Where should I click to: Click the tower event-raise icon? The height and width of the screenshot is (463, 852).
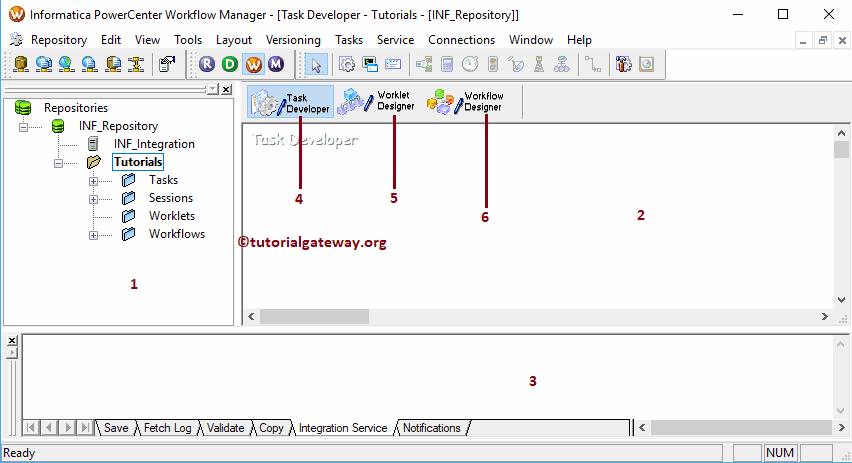click(x=539, y=64)
